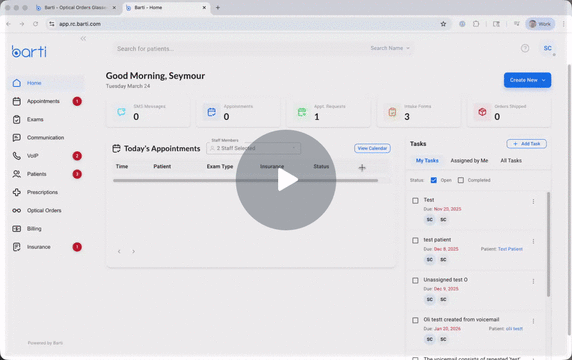572x360 pixels.
Task: Open a new browser tab
Action: point(218,7)
